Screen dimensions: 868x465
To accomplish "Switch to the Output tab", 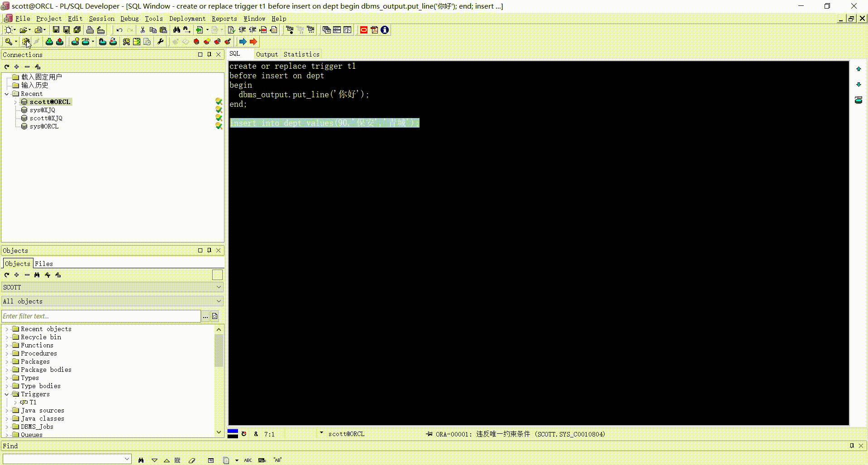I will [267, 54].
